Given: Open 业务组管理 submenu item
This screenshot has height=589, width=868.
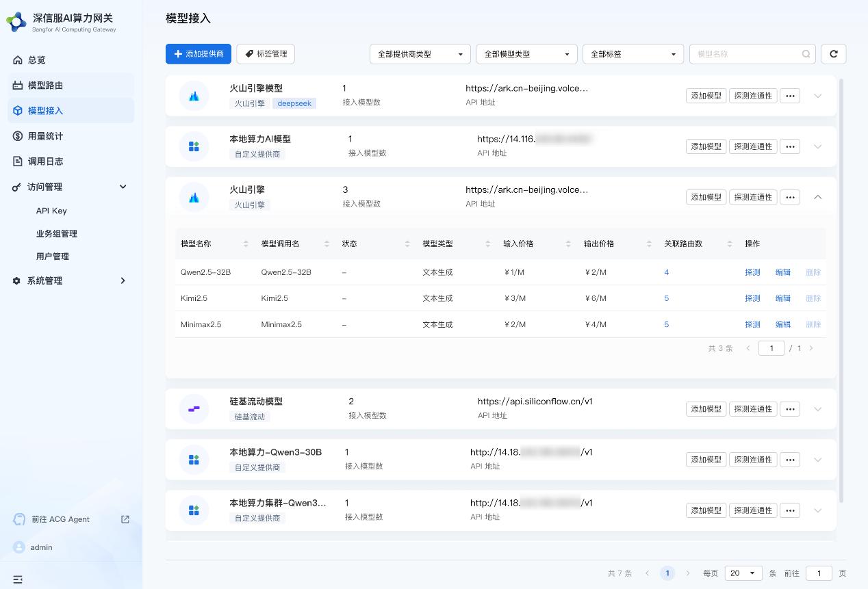Looking at the screenshot, I should [57, 233].
